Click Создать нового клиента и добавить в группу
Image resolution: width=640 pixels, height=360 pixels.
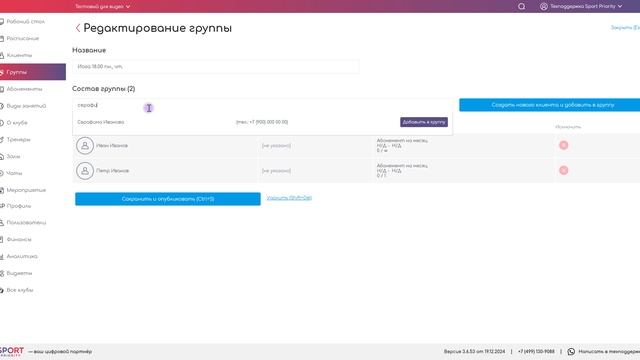(x=550, y=105)
